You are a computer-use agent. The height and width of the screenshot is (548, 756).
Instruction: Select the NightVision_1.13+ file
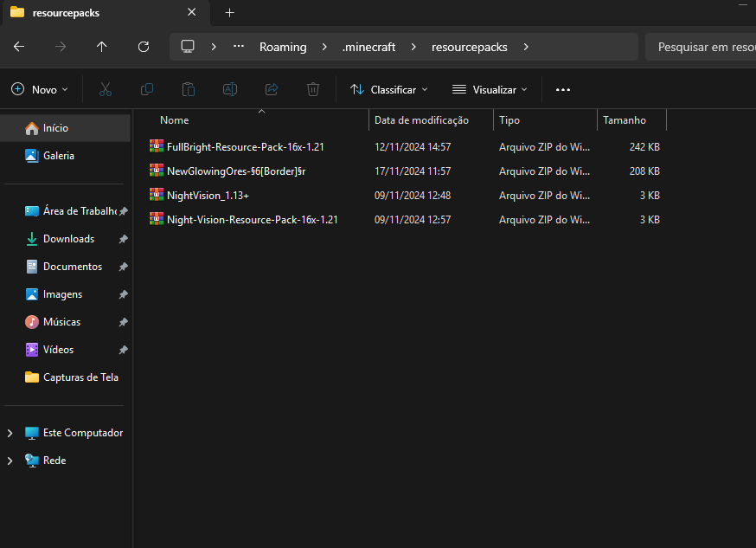208,196
